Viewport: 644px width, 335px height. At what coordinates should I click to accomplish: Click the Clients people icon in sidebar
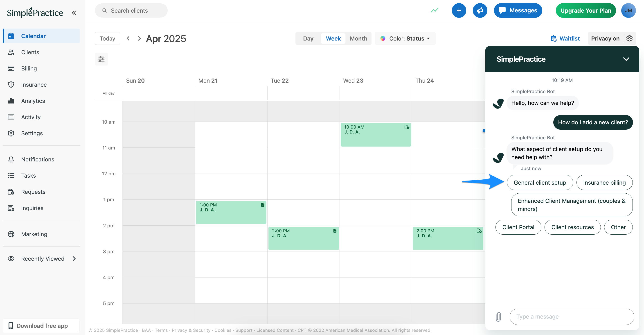pyautogui.click(x=11, y=52)
